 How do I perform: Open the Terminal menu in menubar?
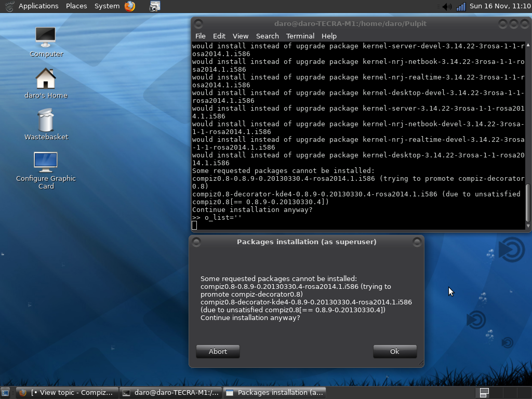pyautogui.click(x=300, y=36)
